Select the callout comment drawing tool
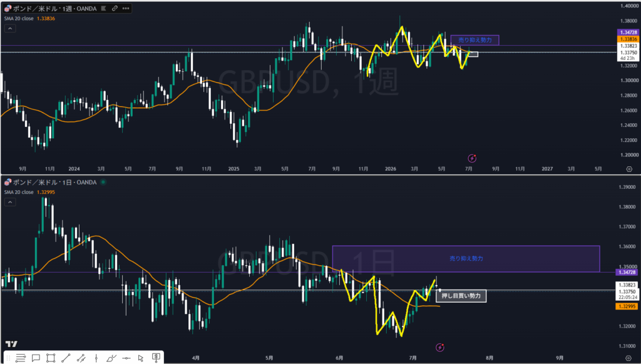Screen dimensions: 641x364 click(36, 358)
